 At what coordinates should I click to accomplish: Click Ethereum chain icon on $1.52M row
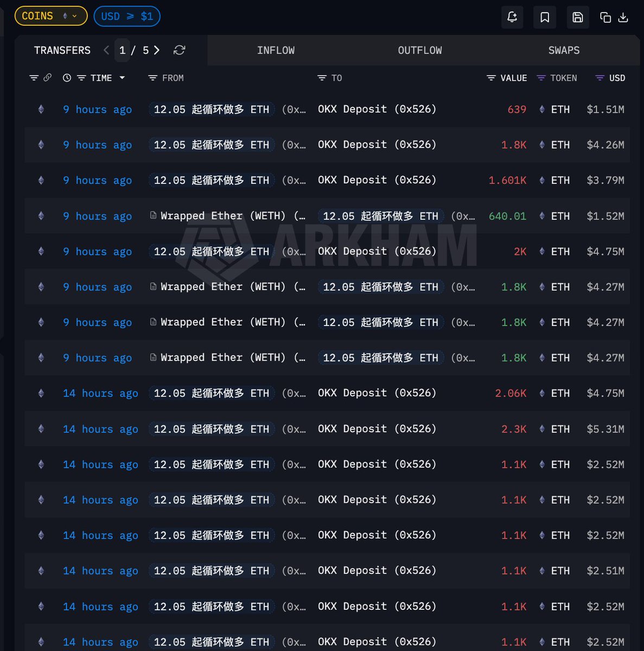(41, 216)
